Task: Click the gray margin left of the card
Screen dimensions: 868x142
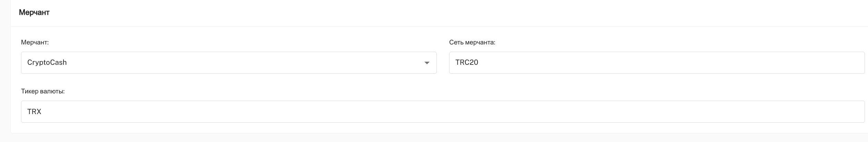Action: pos(5,69)
